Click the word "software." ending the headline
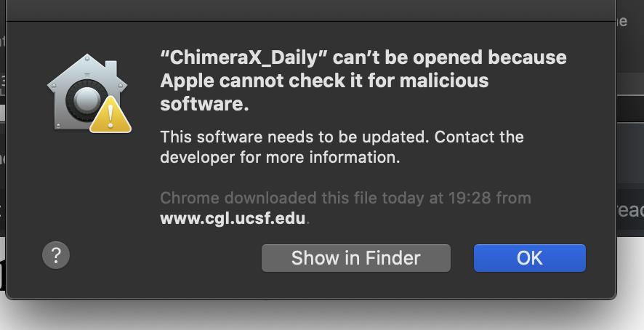This screenshot has height=330, width=644. click(204, 104)
